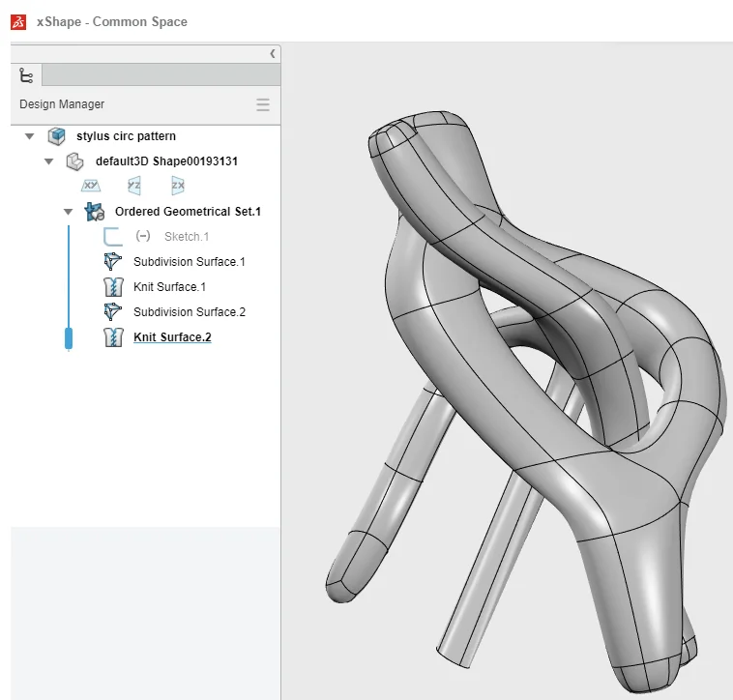Select the Sketch.1 tree item label
Viewport: 733px width, 700px height.
pos(186,237)
